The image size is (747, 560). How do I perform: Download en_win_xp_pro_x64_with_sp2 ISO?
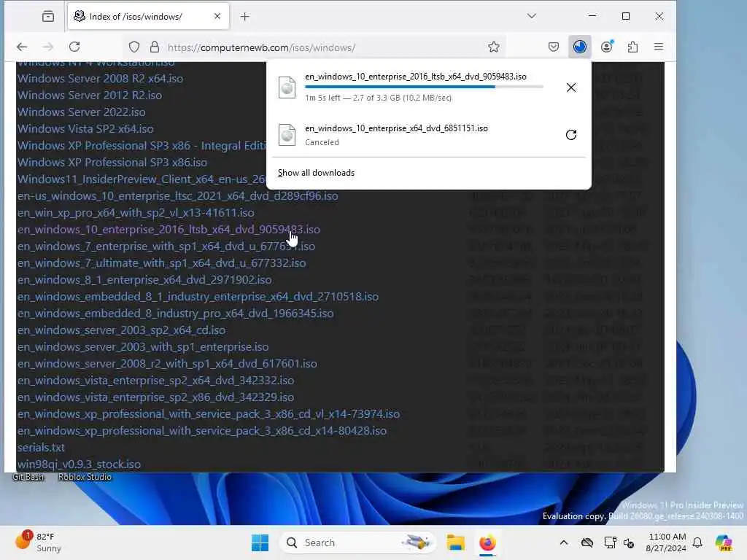point(136,213)
